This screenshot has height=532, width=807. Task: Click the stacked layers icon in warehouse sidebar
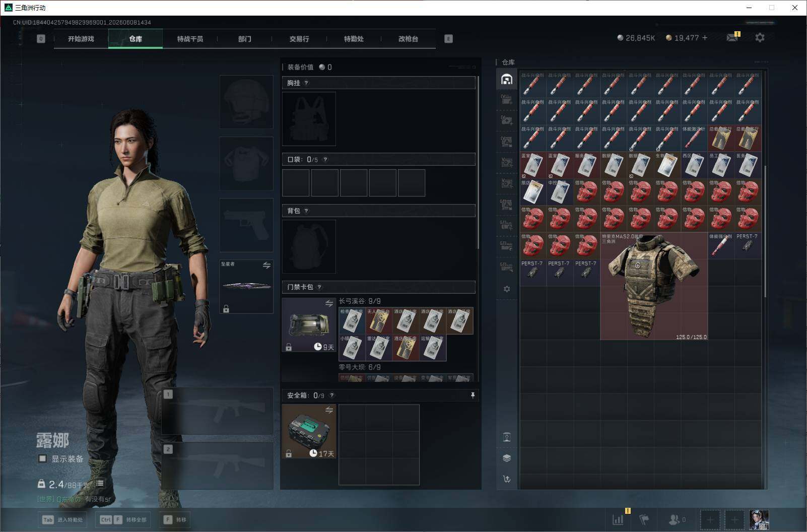tap(507, 458)
